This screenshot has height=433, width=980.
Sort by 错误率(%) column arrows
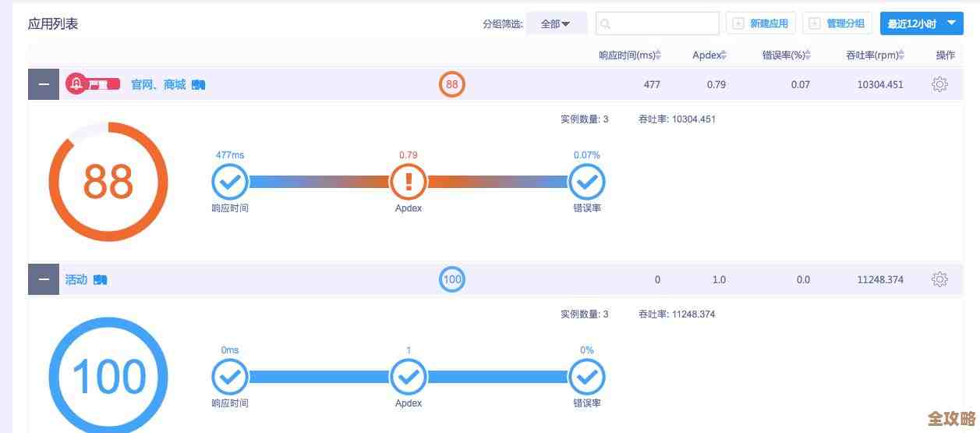click(808, 55)
